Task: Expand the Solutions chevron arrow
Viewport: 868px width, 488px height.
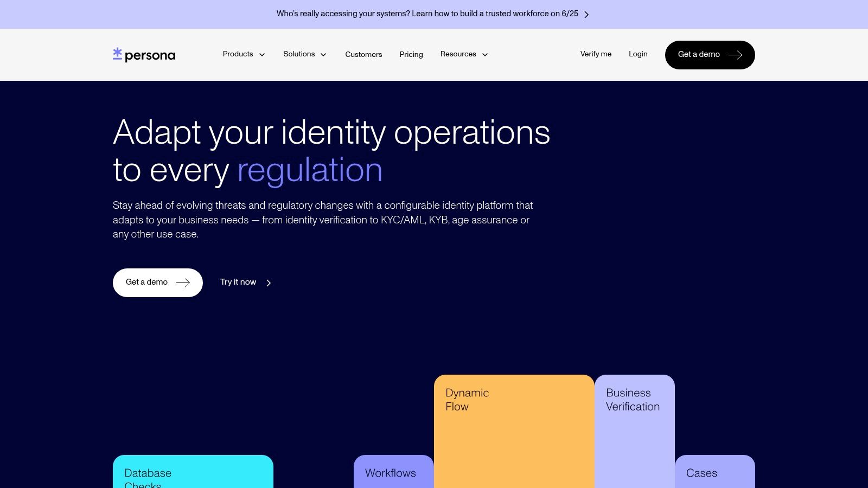Action: (x=323, y=55)
